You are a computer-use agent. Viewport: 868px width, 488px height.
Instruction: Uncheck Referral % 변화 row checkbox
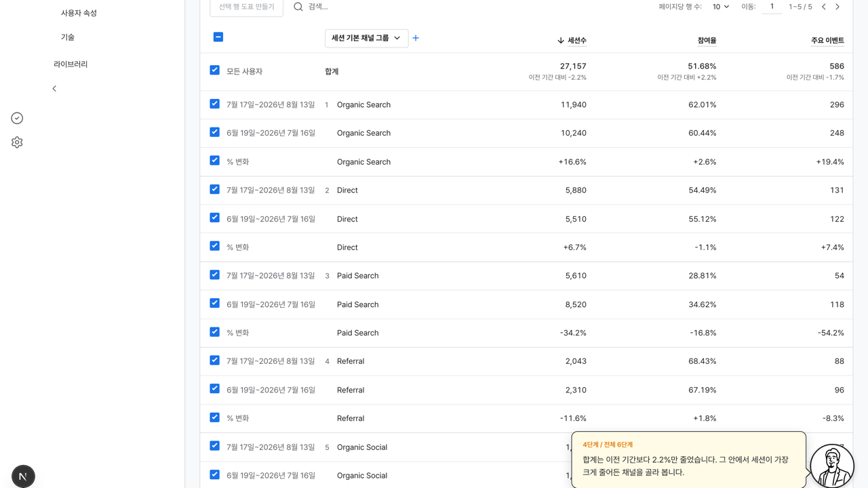(215, 417)
